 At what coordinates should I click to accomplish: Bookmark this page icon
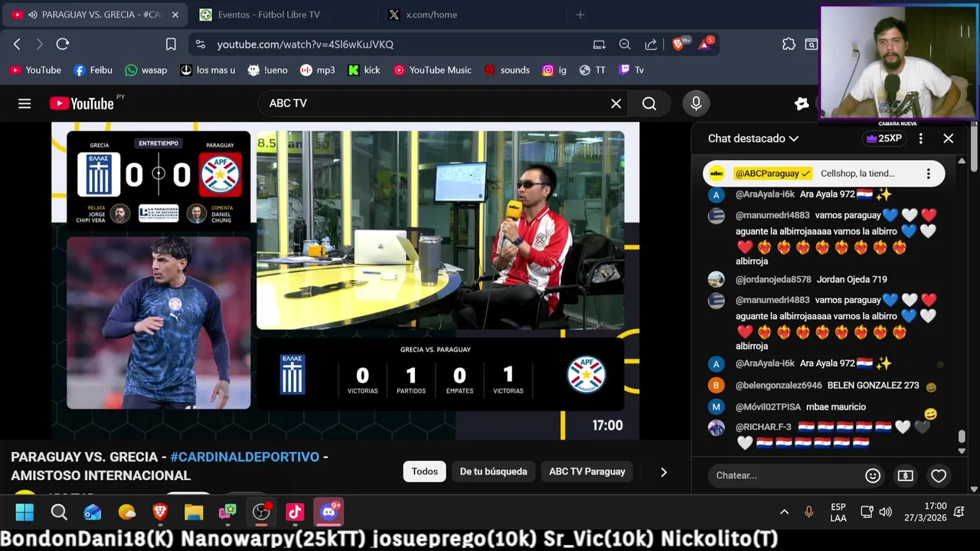pyautogui.click(x=171, y=44)
